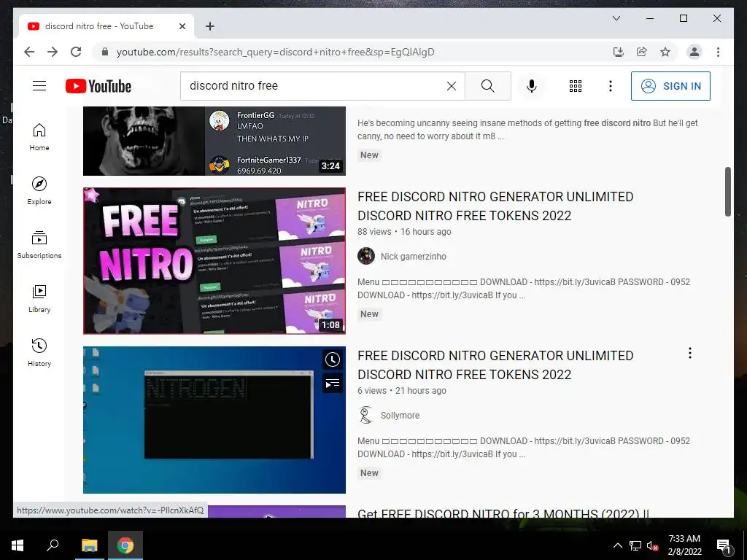The width and height of the screenshot is (747, 560).
Task: Open the skull thumbnail video
Action: tap(214, 141)
